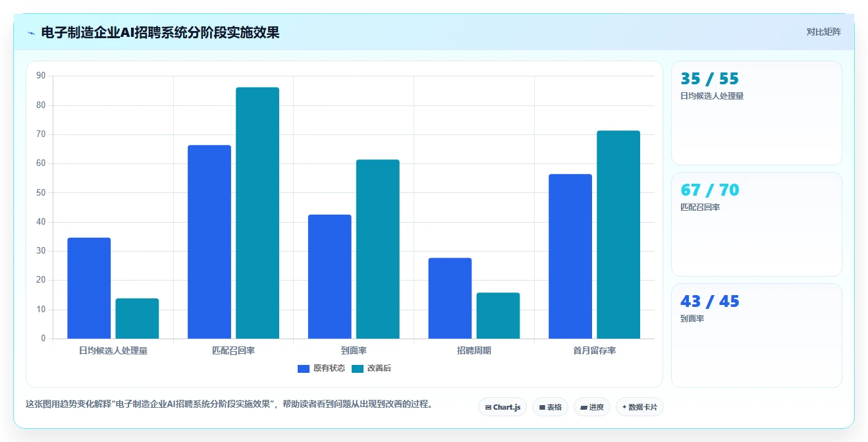Viewport: 868px width, 442px height.
Task: Click the 改善后 bar for 首月留存率
Action: 618,235
